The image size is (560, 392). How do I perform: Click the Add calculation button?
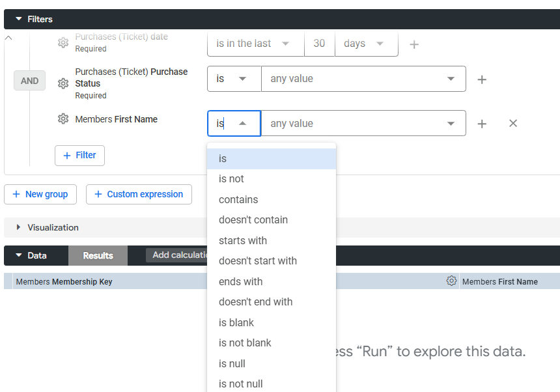177,255
